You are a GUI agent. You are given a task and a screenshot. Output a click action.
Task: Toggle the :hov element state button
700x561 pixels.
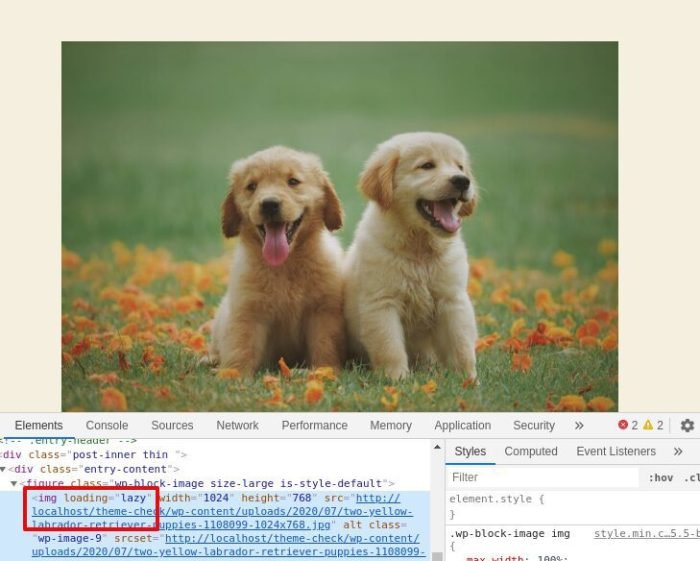(x=661, y=478)
